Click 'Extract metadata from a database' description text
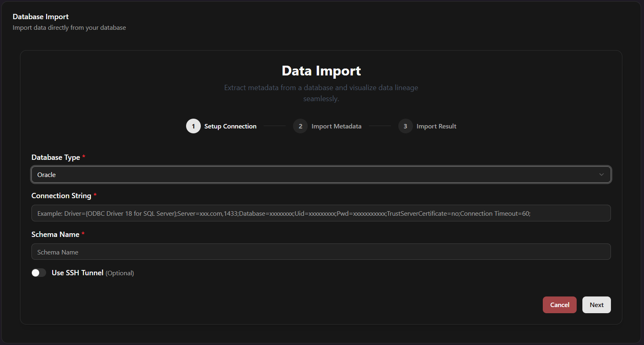Image resolution: width=644 pixels, height=345 pixels. [x=321, y=93]
